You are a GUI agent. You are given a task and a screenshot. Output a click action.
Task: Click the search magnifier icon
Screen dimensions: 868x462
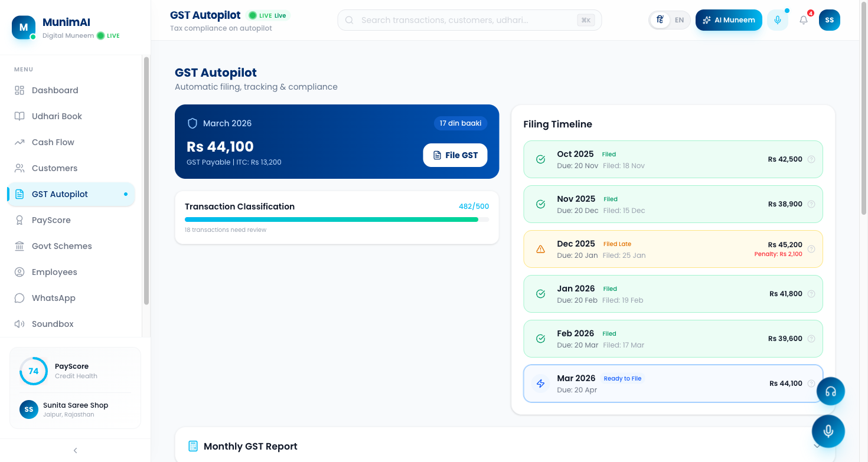tap(349, 19)
